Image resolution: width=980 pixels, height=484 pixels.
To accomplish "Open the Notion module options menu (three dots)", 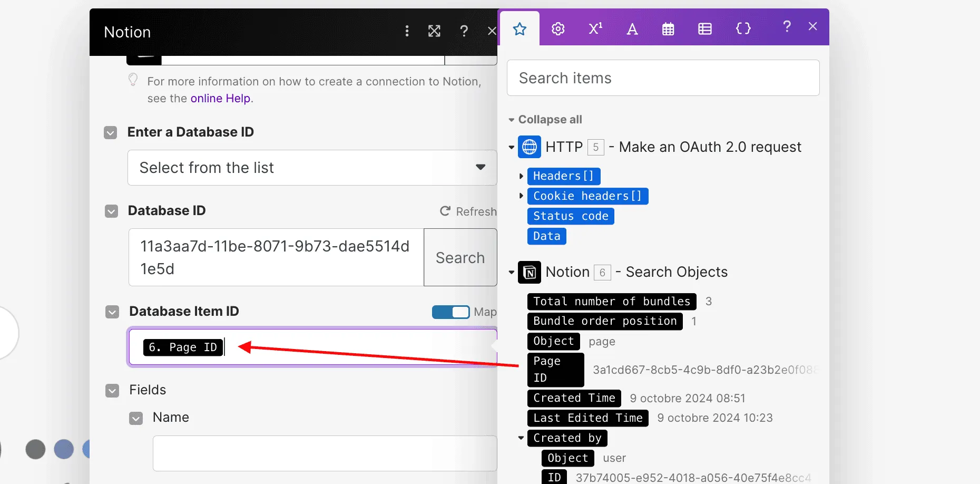I will (x=407, y=31).
